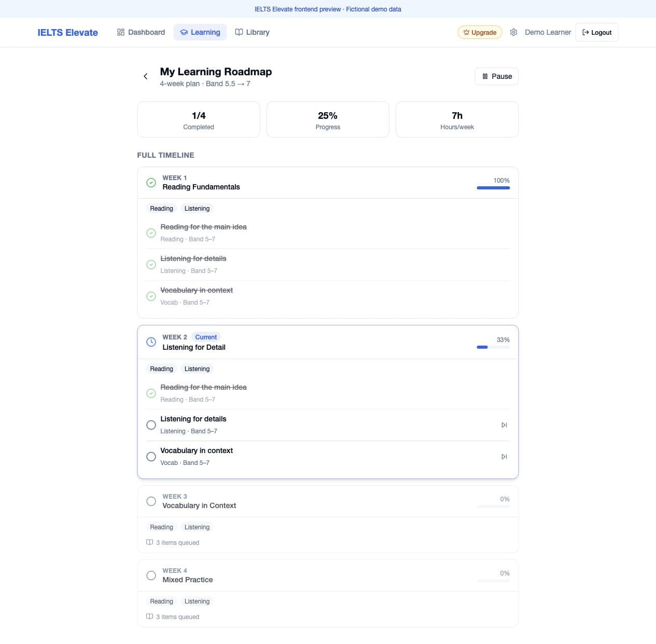Mark Week 2 Vocabulary in context as complete

point(151,457)
